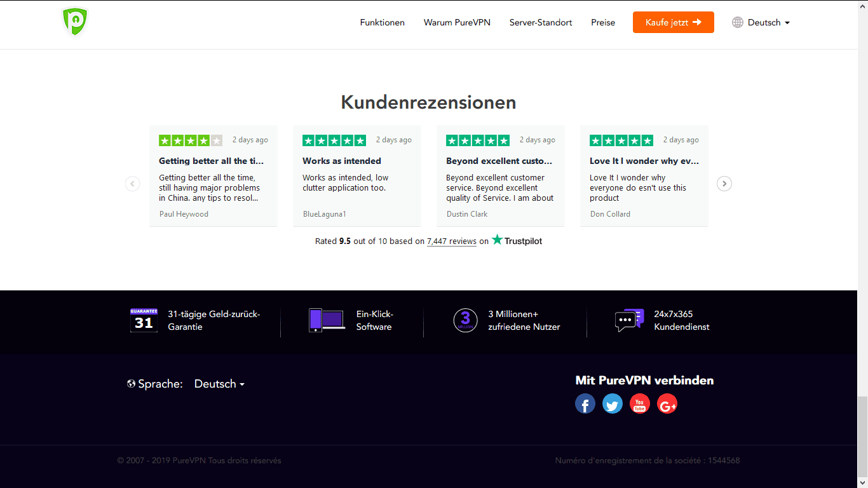The height and width of the screenshot is (488, 868).
Task: Click the Kundenrezensionen heading
Action: (428, 102)
